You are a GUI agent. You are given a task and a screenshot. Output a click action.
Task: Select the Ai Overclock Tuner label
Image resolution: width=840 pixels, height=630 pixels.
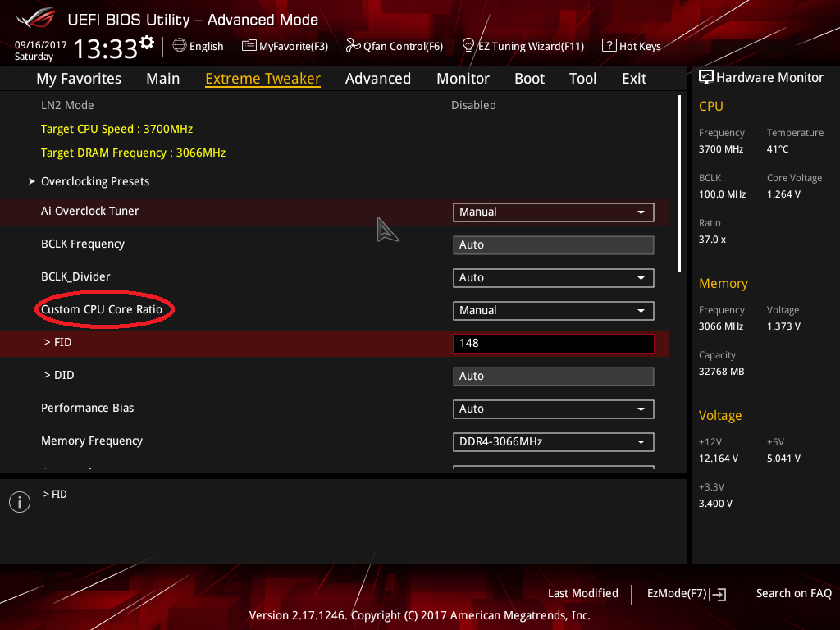click(x=90, y=211)
